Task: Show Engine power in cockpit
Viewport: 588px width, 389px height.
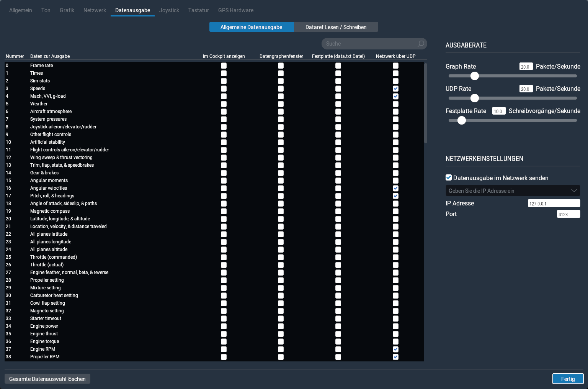Action: [224, 326]
